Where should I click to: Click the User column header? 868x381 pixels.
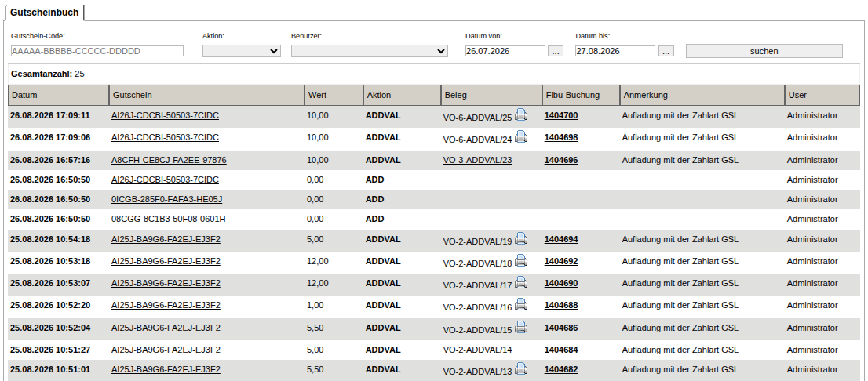pos(822,95)
